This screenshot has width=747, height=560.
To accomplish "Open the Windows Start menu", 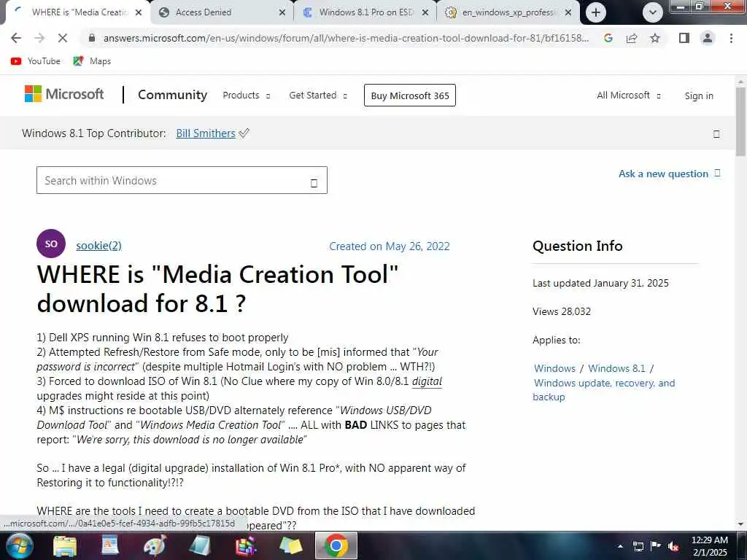I will (19, 545).
